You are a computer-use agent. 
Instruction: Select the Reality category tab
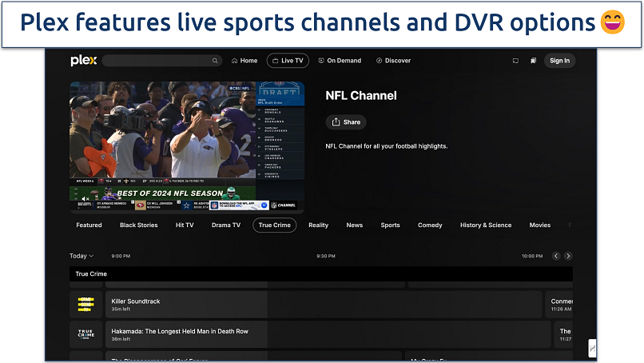[x=318, y=225]
